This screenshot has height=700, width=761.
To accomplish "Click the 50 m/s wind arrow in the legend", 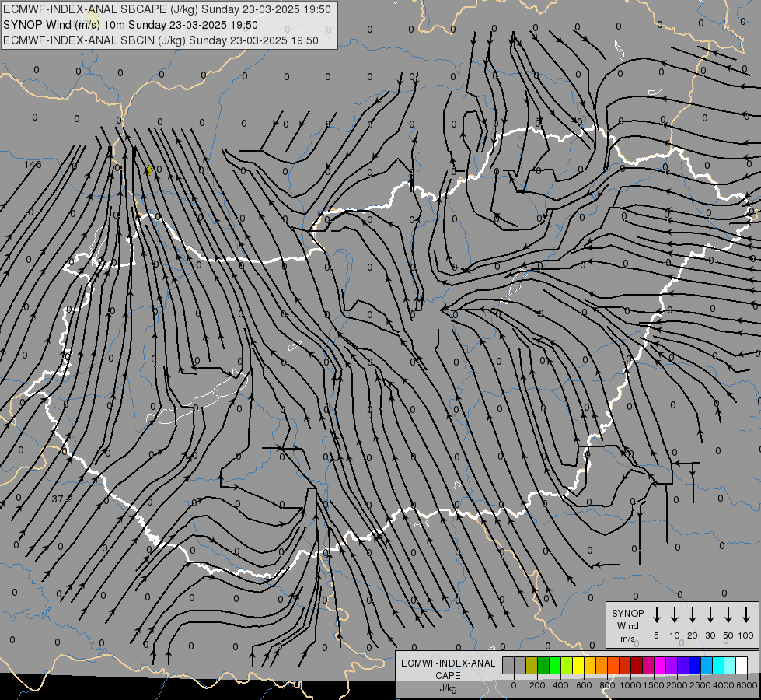I will (x=728, y=615).
